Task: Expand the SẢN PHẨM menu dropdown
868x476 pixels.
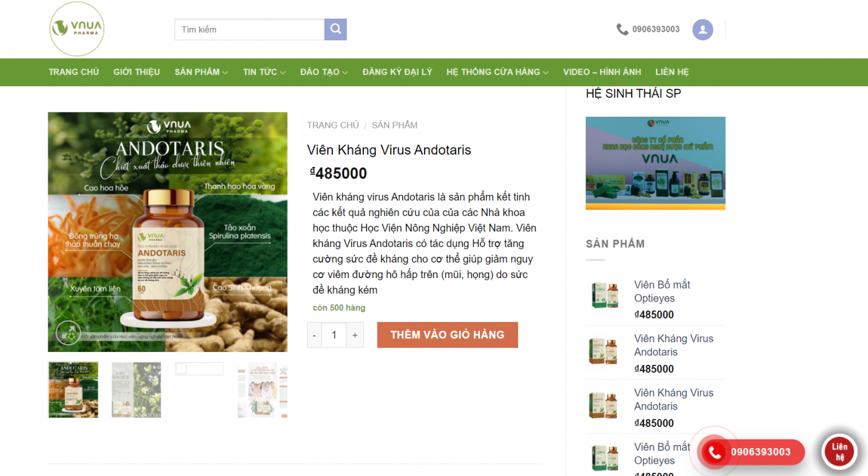Action: tap(201, 72)
